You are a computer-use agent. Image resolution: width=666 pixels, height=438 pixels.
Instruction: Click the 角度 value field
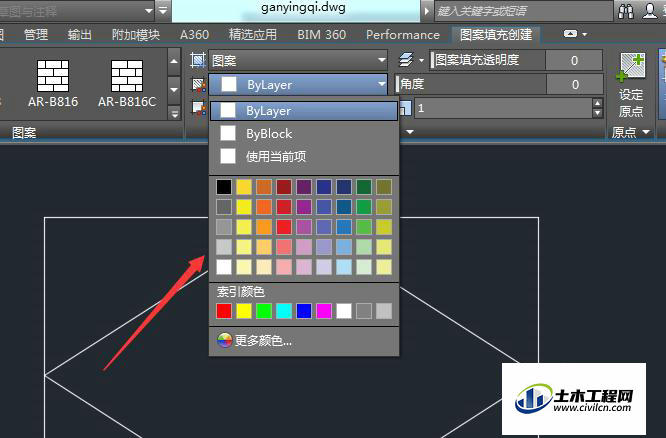pyautogui.click(x=575, y=85)
